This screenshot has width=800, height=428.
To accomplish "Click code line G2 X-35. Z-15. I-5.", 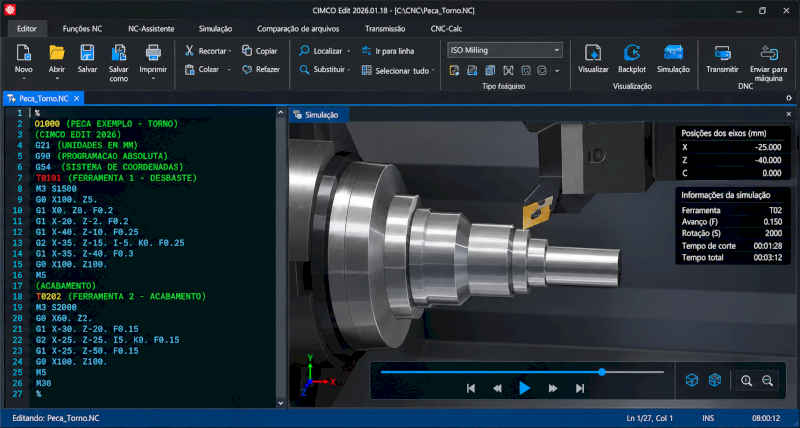I will (110, 243).
